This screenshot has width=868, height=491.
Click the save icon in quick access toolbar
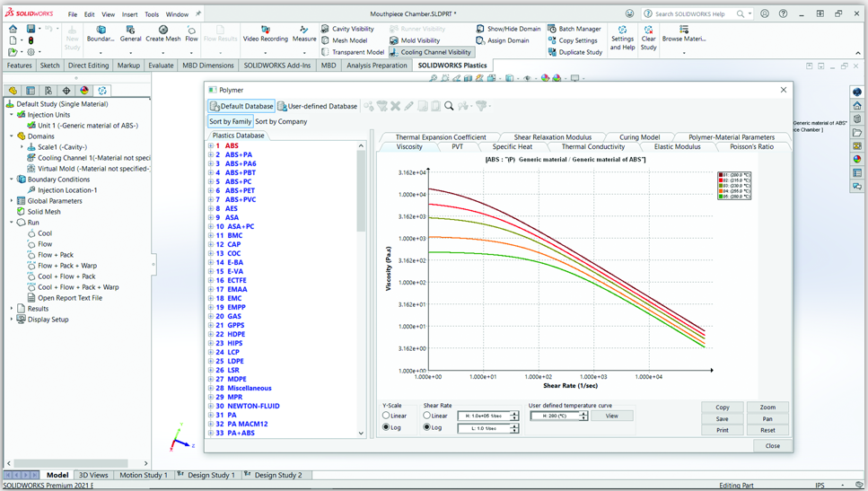(x=31, y=29)
